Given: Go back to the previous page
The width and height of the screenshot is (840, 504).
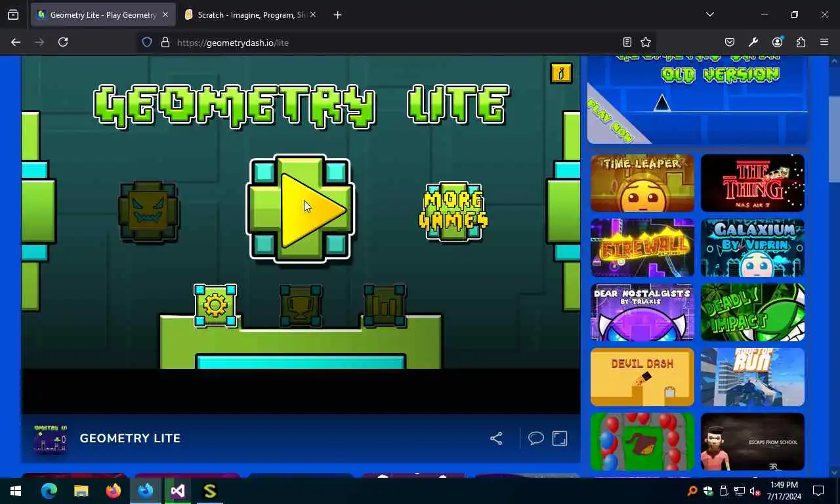Looking at the screenshot, I should [x=16, y=42].
